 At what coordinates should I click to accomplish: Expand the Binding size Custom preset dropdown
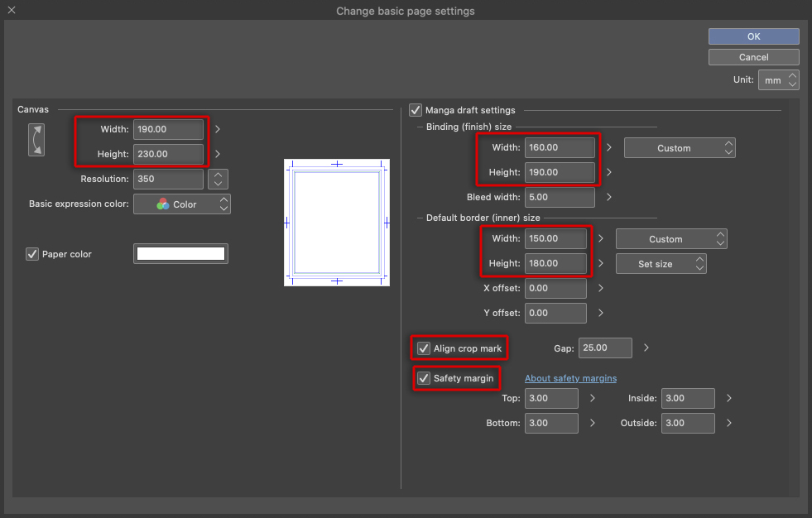coord(680,148)
